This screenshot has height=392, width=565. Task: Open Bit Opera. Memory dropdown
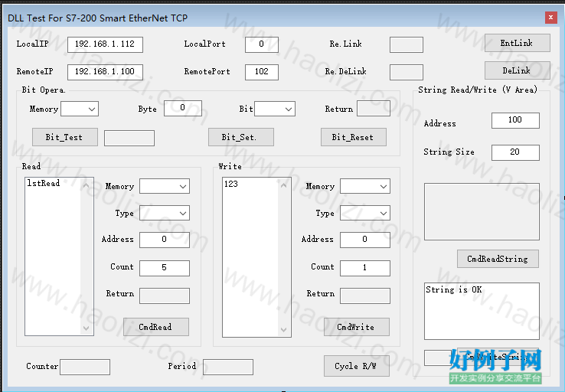pos(80,109)
